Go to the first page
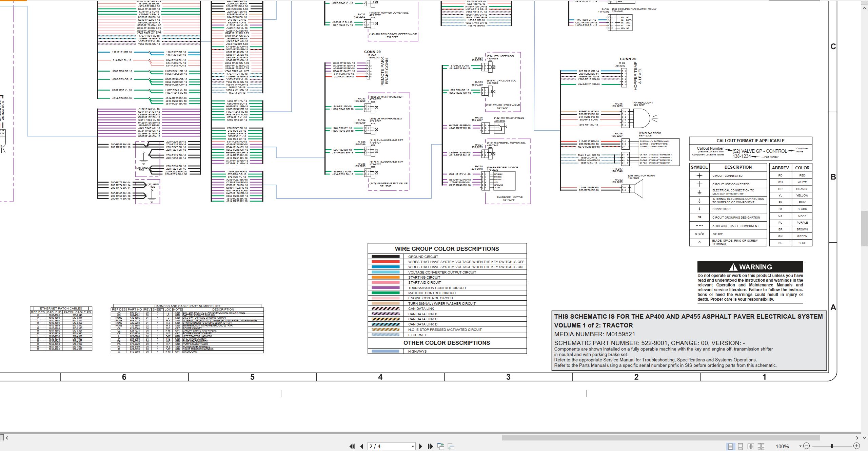Image resolution: width=868 pixels, height=451 pixels. 352,447
